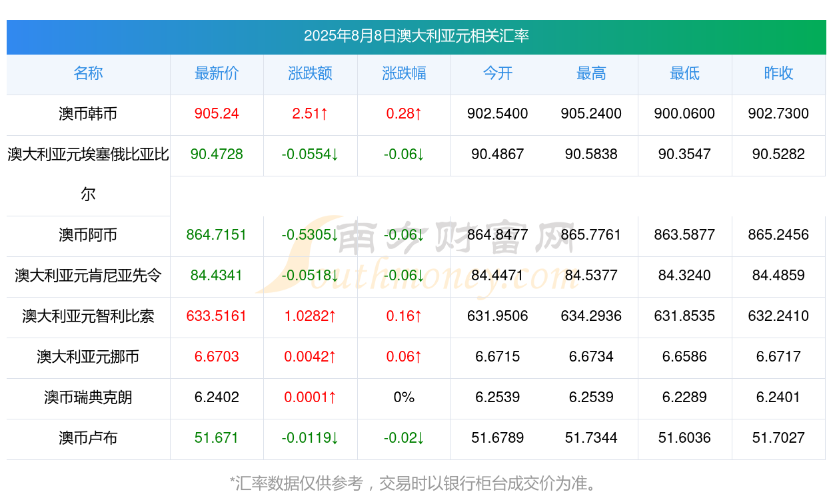Click the 澳大利亚元挪币 row name
The image size is (833, 504).
(88, 357)
